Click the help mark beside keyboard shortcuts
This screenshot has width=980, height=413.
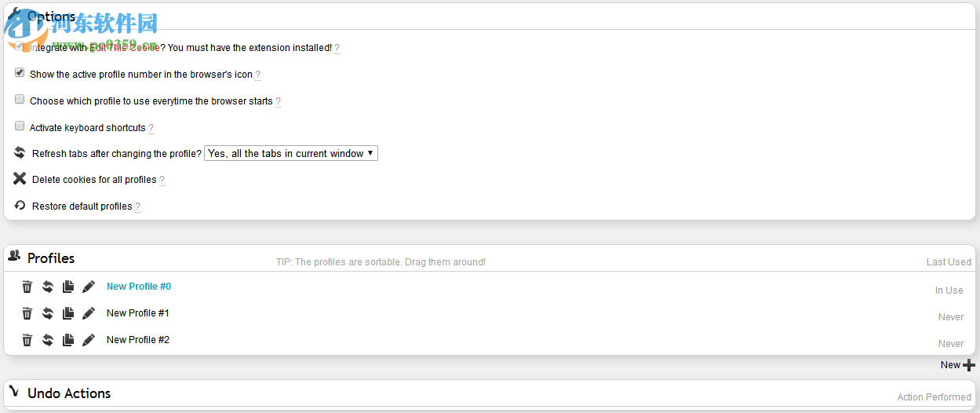pos(151,128)
